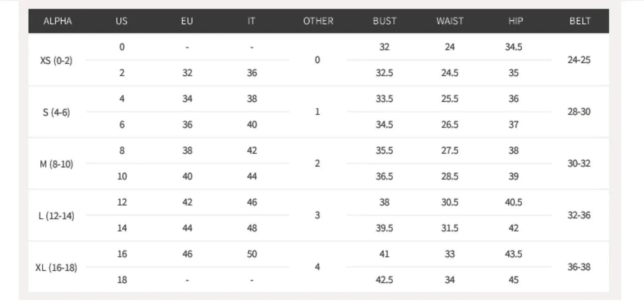Click the 32-36 belt size cell

click(579, 216)
